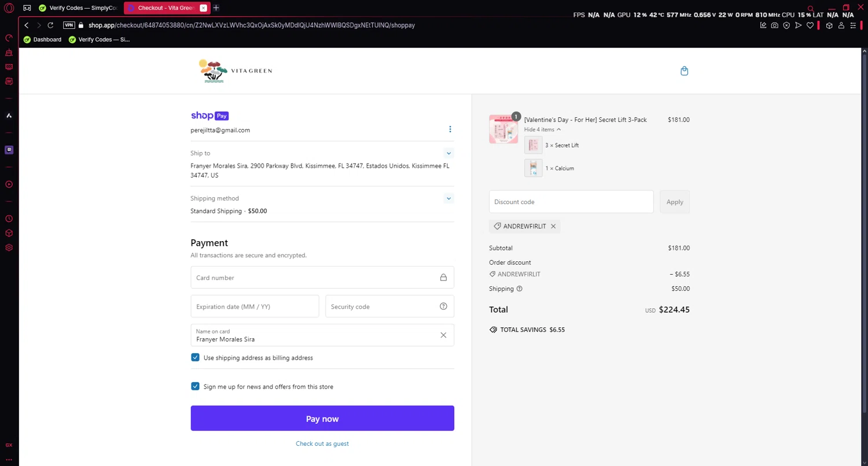Open History clock icon in sidebar
Image resolution: width=868 pixels, height=466 pixels.
(9, 219)
